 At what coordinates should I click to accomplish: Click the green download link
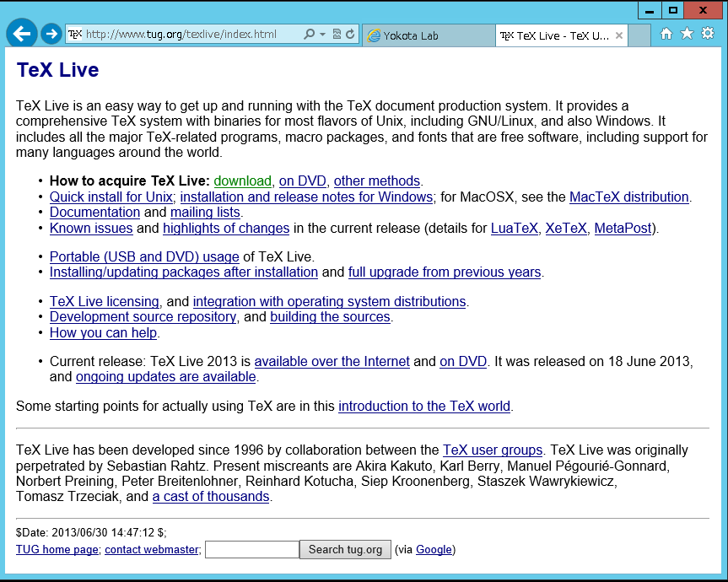click(x=242, y=181)
